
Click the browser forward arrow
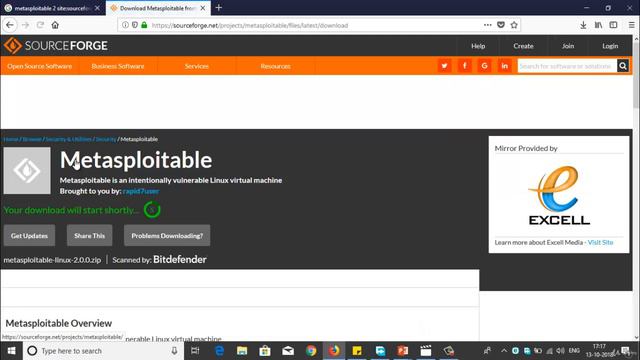pos(25,25)
